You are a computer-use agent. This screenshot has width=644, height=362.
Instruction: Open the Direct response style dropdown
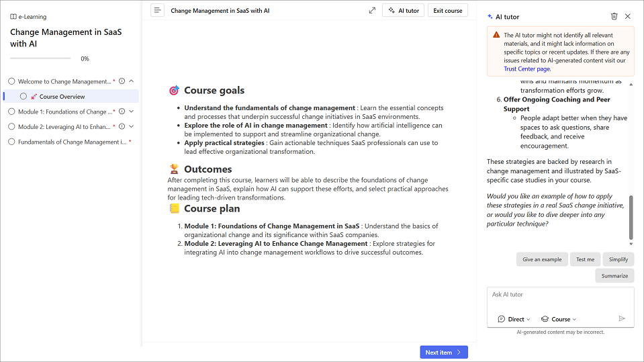pos(514,319)
